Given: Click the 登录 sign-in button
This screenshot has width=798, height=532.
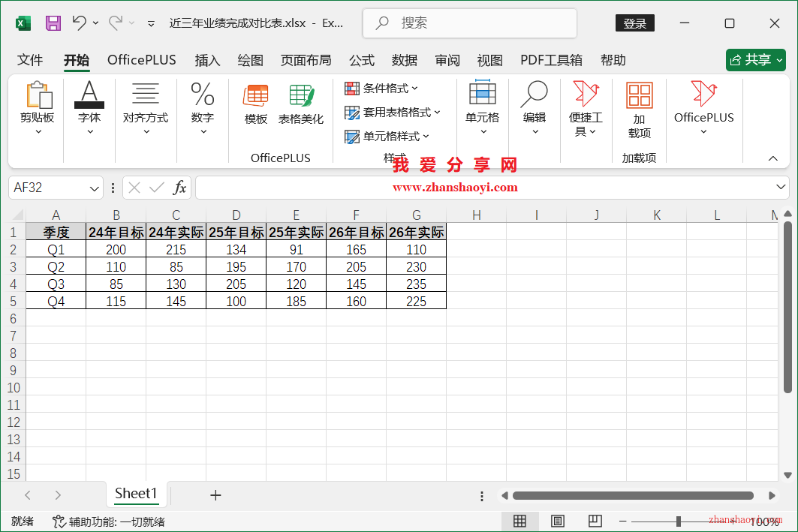Looking at the screenshot, I should click(x=634, y=23).
